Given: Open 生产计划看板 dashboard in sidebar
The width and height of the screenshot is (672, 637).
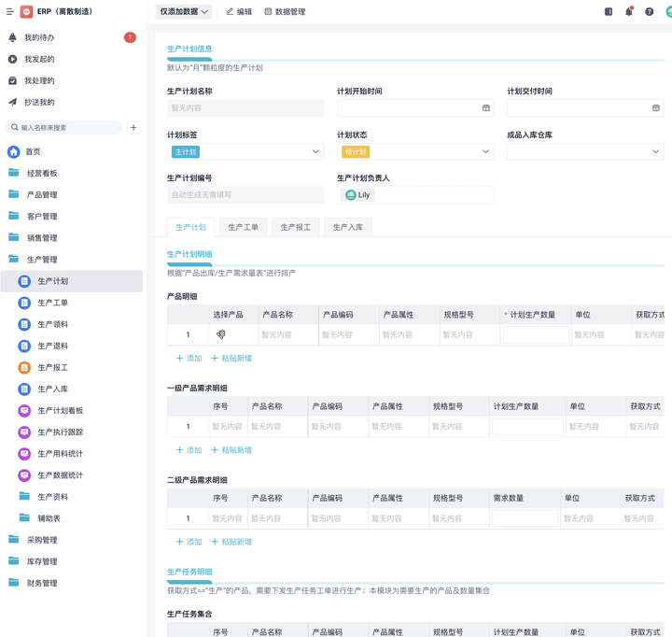Looking at the screenshot, I should [60, 410].
